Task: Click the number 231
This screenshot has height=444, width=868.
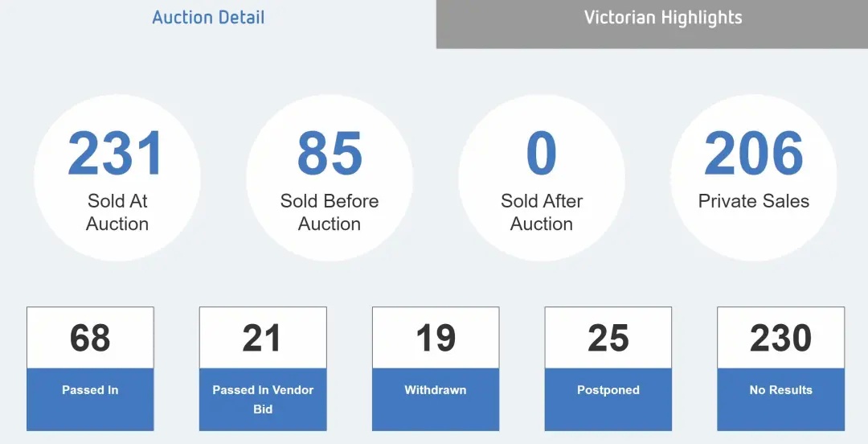Action: pos(117,153)
